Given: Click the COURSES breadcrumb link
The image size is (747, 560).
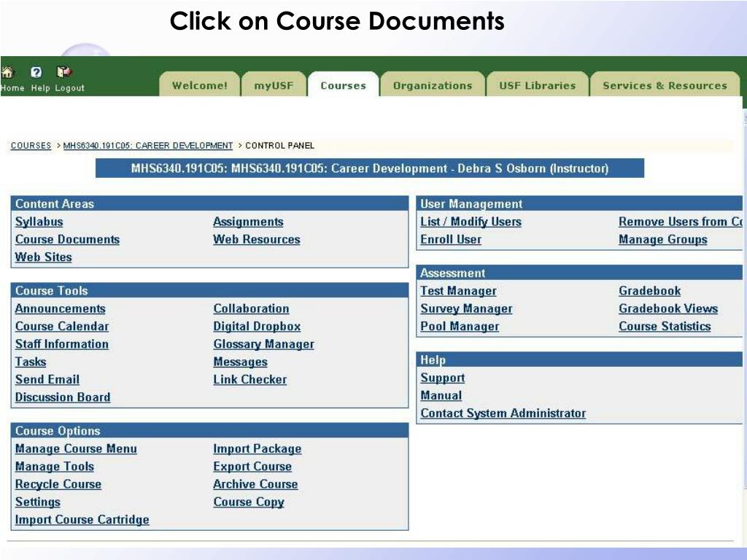Looking at the screenshot, I should (x=31, y=146).
